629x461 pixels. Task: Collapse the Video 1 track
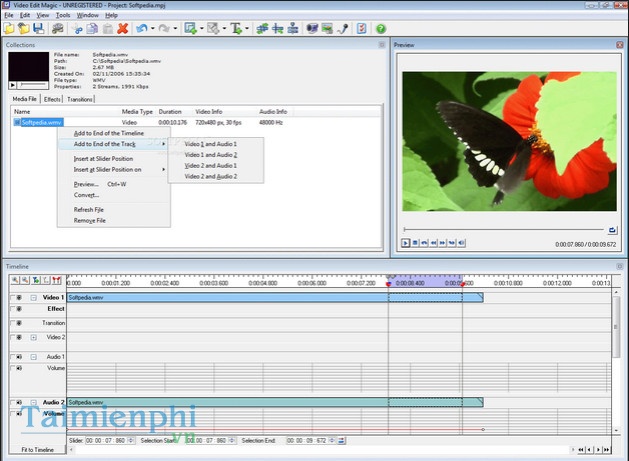pos(34,298)
